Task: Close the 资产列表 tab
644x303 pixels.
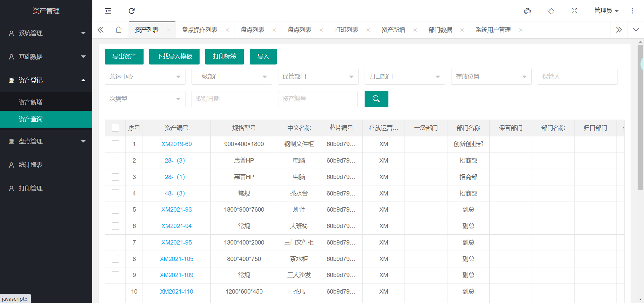Action: pyautogui.click(x=168, y=30)
